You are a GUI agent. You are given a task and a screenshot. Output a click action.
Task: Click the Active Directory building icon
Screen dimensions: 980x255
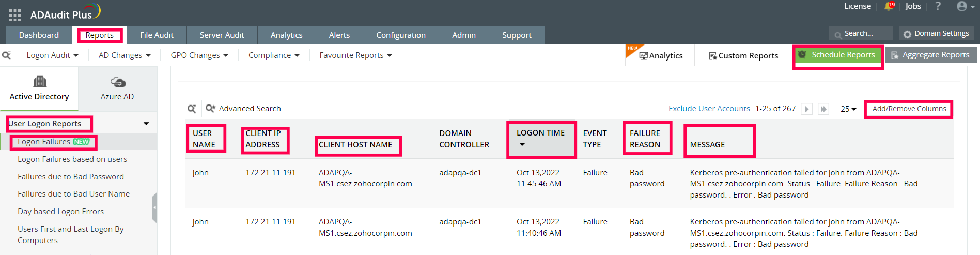click(39, 82)
